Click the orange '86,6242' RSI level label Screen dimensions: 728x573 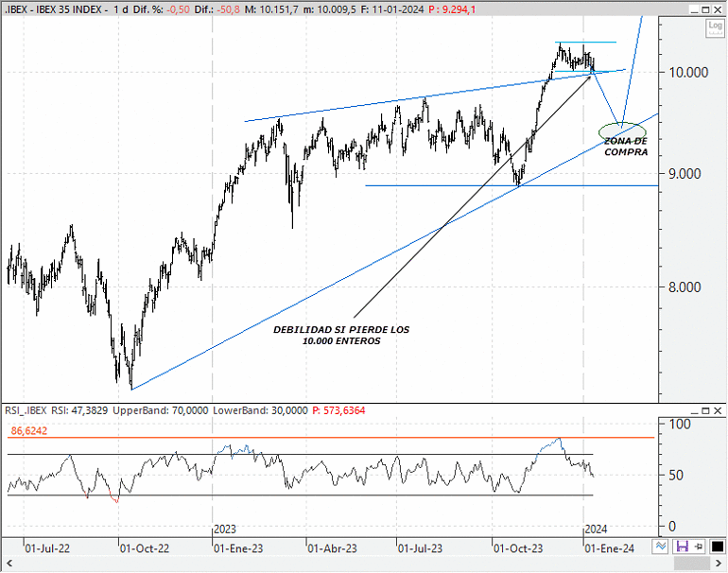tap(29, 431)
